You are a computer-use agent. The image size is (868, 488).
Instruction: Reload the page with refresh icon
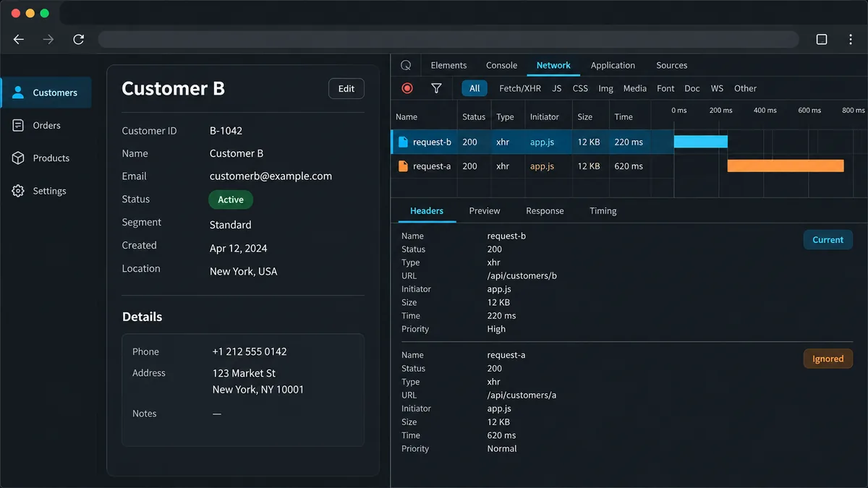[x=78, y=40]
